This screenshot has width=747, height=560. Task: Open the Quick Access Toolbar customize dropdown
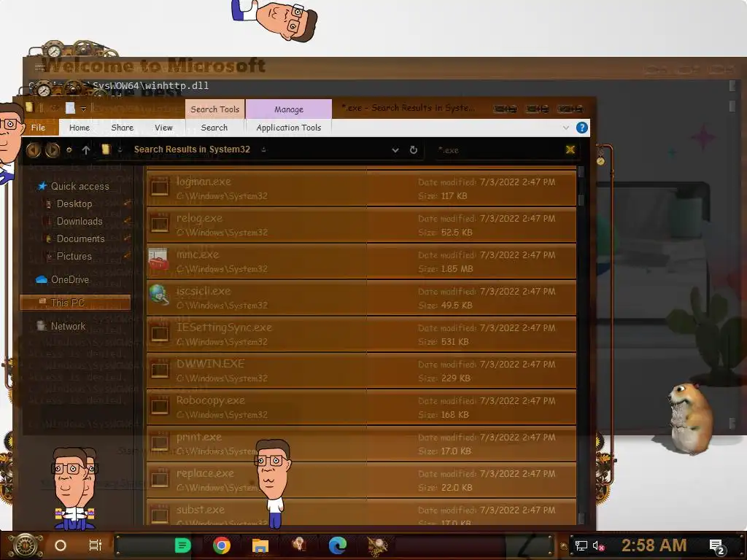[x=83, y=109]
